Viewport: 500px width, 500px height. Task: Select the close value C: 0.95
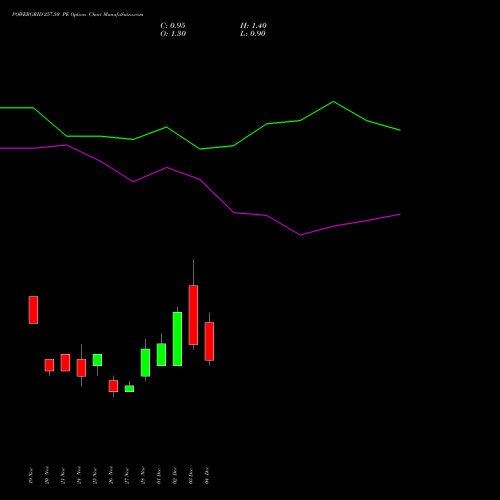[173, 26]
